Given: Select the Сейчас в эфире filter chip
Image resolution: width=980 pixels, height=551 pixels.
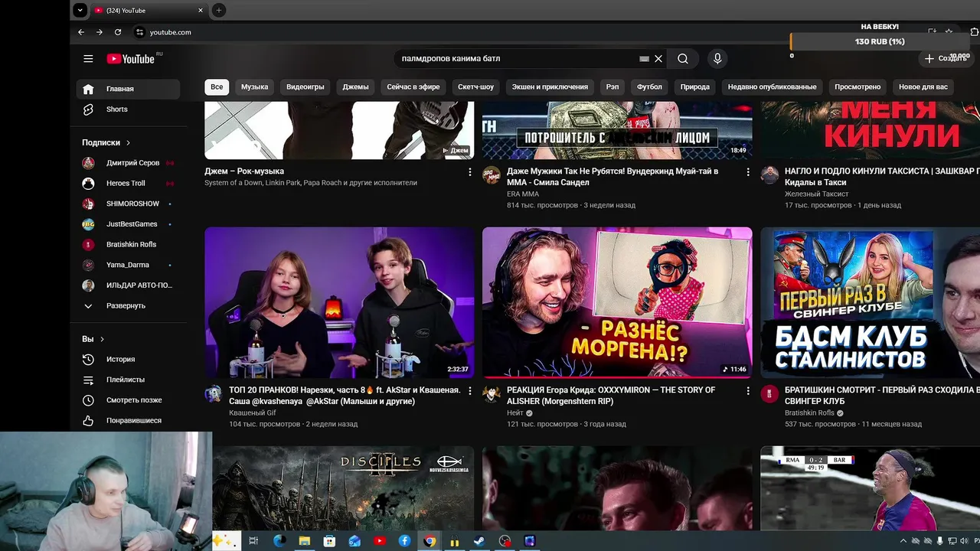Looking at the screenshot, I should point(413,86).
